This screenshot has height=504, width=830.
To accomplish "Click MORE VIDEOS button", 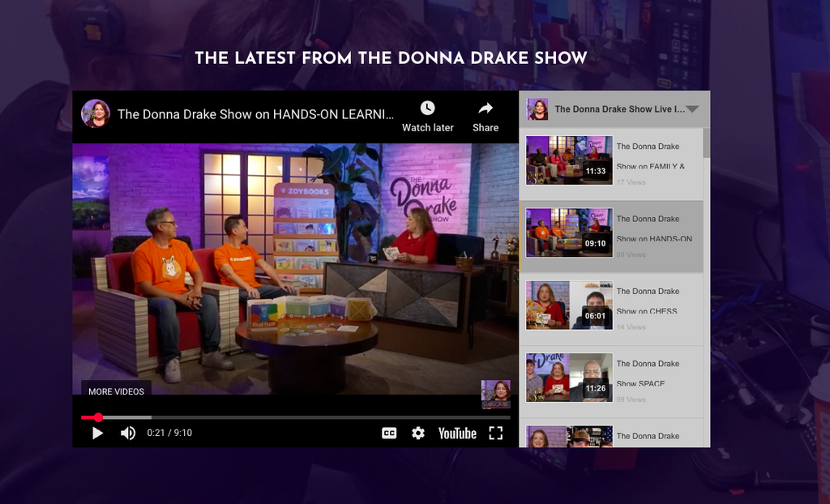I will [x=117, y=391].
